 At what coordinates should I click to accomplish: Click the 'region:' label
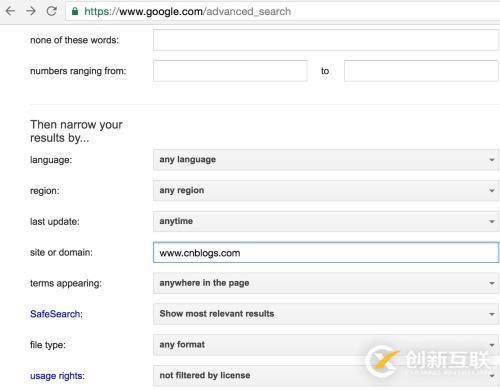(x=45, y=191)
